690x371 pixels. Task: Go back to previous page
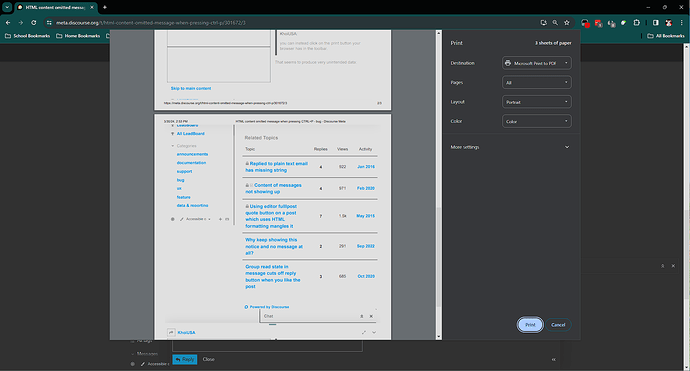[x=8, y=22]
